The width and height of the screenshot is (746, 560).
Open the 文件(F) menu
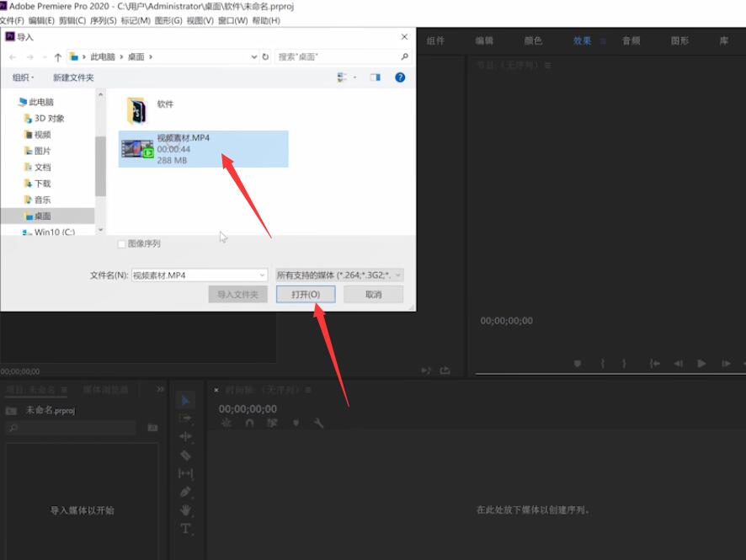[x=12, y=20]
